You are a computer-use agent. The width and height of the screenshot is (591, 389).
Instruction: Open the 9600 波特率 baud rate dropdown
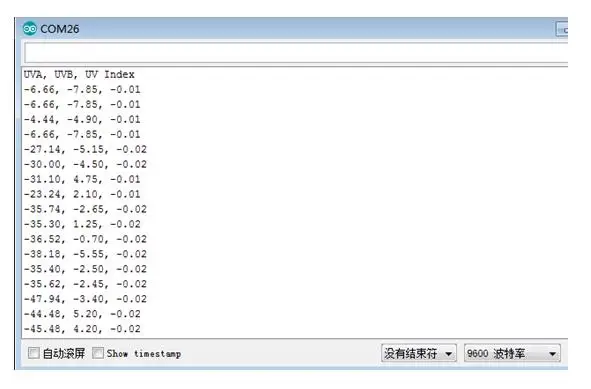tap(512, 353)
